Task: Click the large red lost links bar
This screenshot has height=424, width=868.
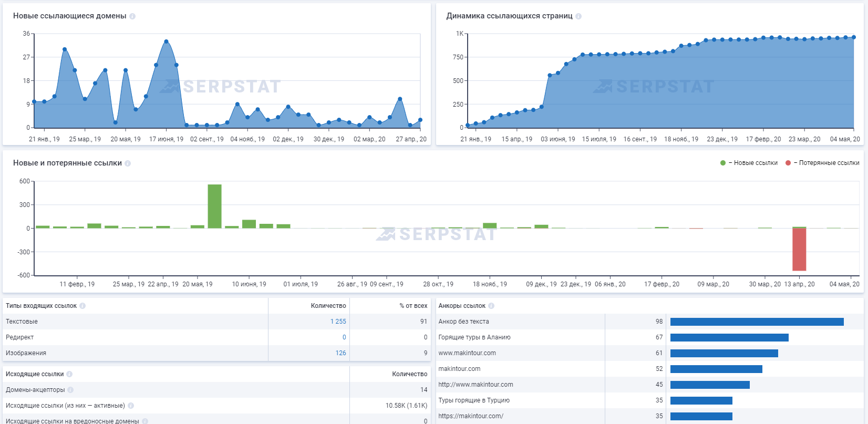Action: click(799, 250)
